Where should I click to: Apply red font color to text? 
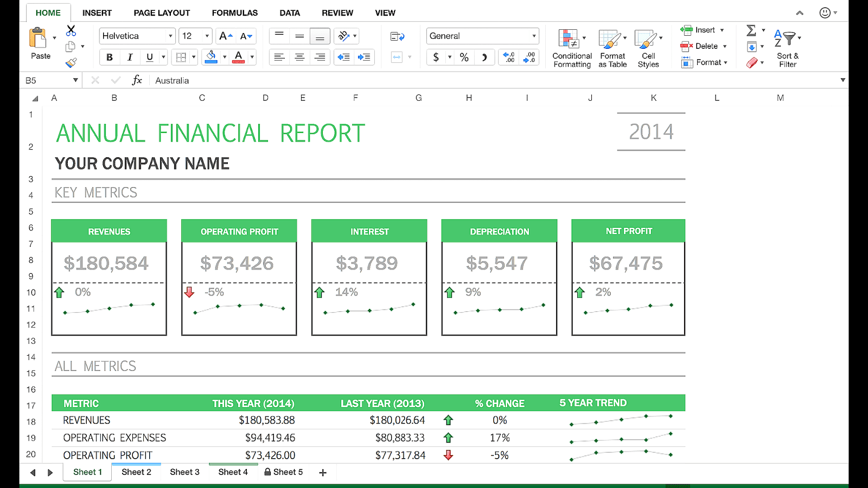pyautogui.click(x=238, y=56)
